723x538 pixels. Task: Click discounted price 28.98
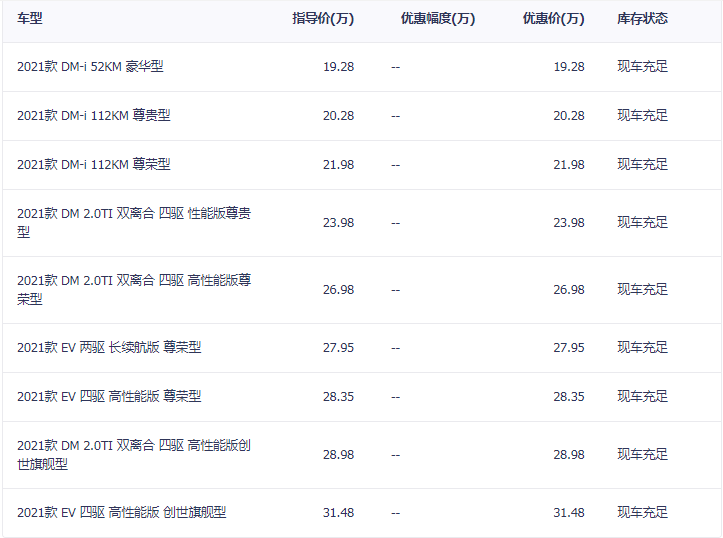tap(569, 455)
